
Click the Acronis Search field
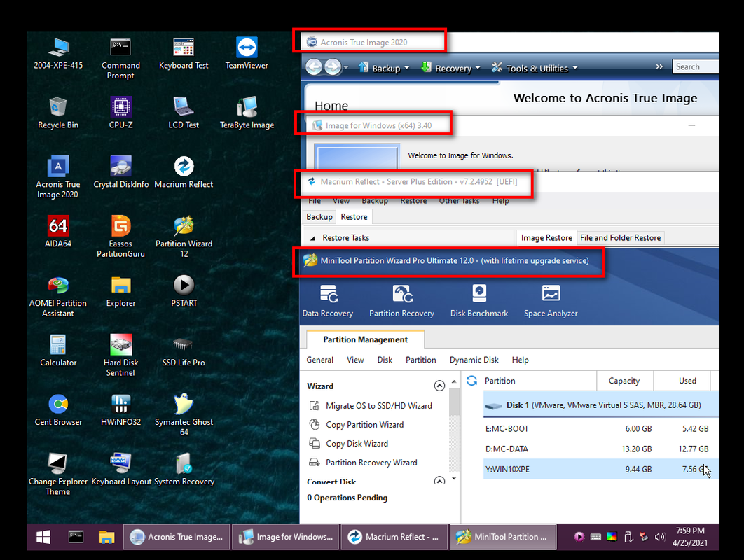(x=696, y=67)
